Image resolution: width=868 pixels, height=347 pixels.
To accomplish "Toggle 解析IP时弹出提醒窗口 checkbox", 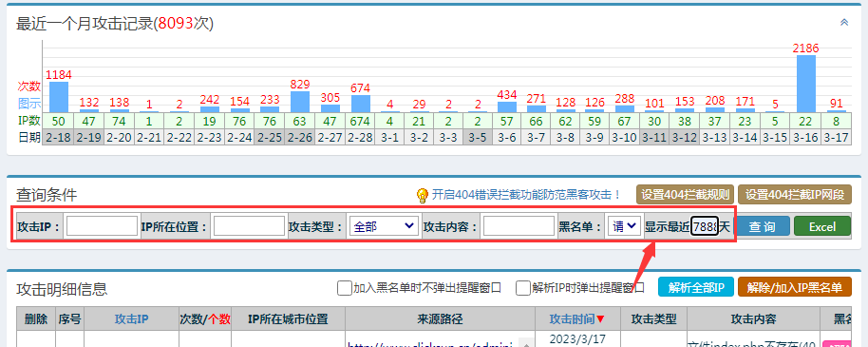I will coord(522,288).
